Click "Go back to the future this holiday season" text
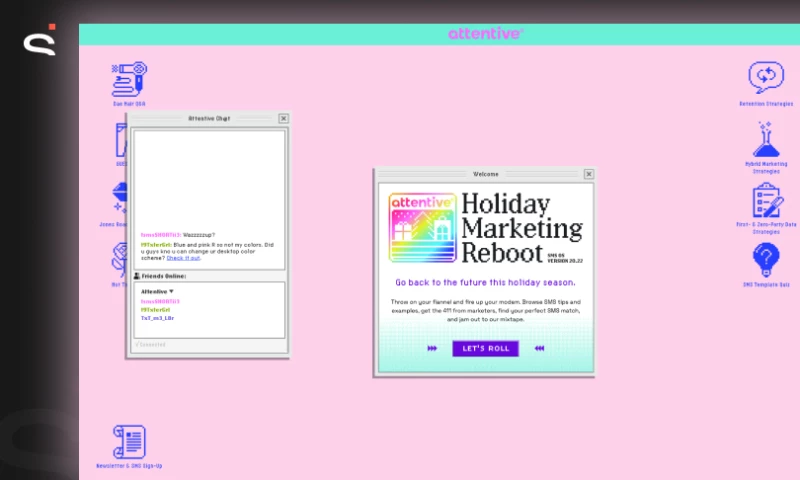800x480 pixels. click(485, 283)
